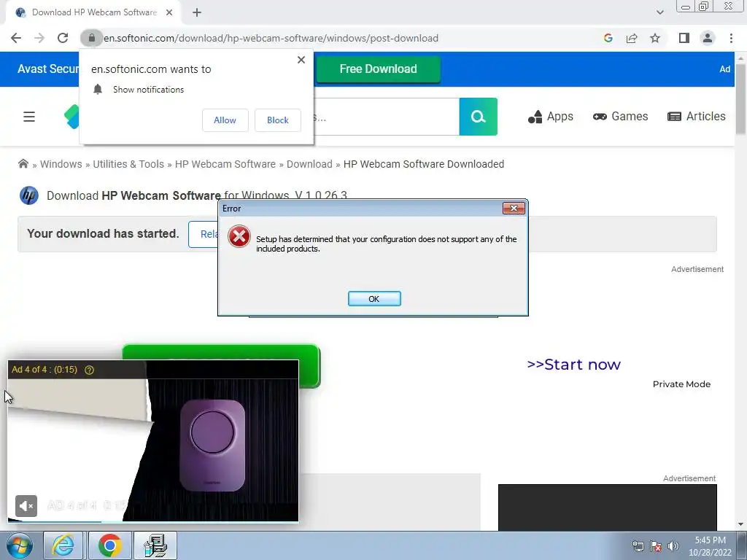The image size is (747, 560).
Task: Launch Internet Explorer from taskbar
Action: coord(63,545)
